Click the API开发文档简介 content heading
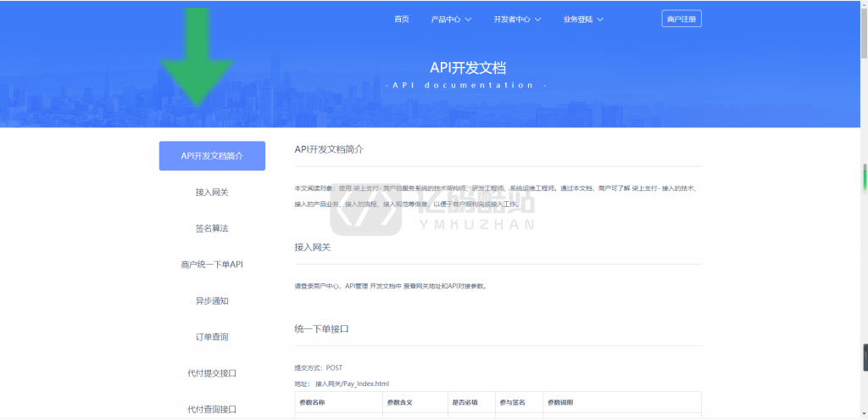This screenshot has height=420, width=868. 329,149
